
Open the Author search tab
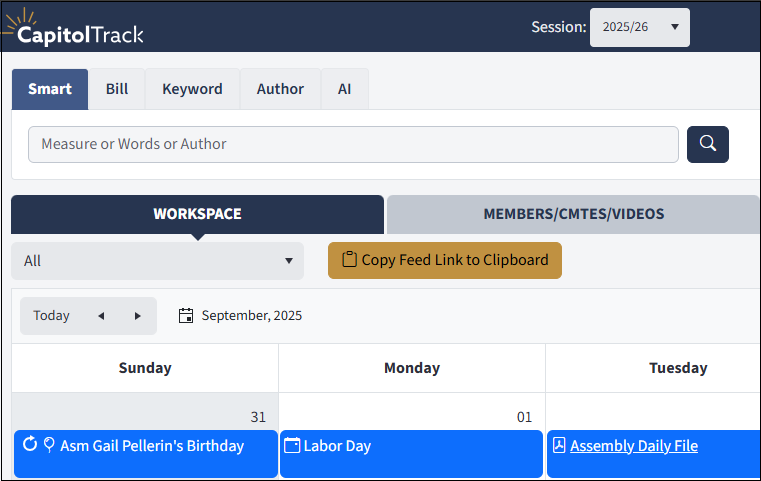280,89
